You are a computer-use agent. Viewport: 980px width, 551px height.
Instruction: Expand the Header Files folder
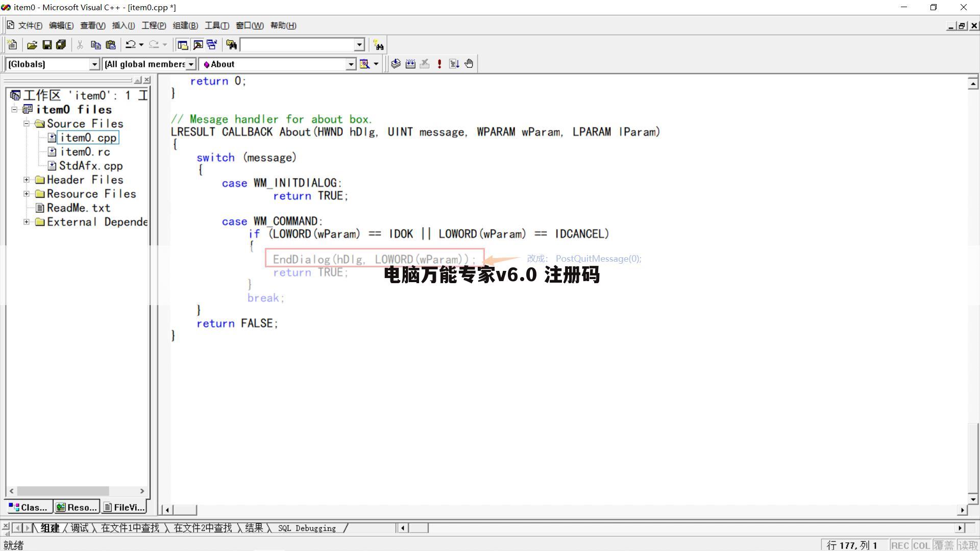27,180
